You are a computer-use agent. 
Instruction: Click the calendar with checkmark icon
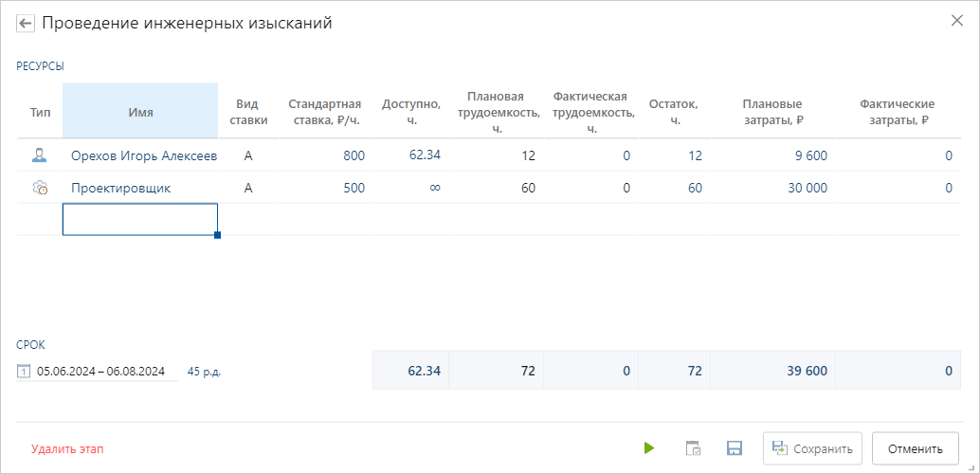(693, 448)
